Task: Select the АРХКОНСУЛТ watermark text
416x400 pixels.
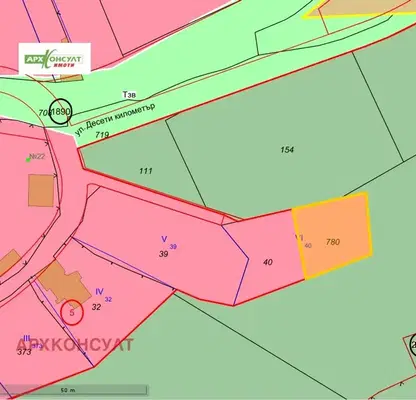Action: coord(75,345)
